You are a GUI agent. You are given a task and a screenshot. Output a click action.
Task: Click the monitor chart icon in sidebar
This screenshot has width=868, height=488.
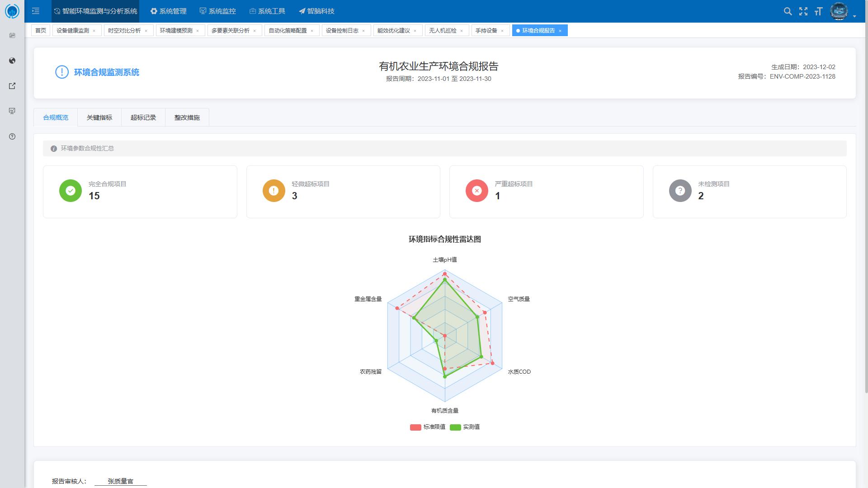pyautogui.click(x=12, y=111)
